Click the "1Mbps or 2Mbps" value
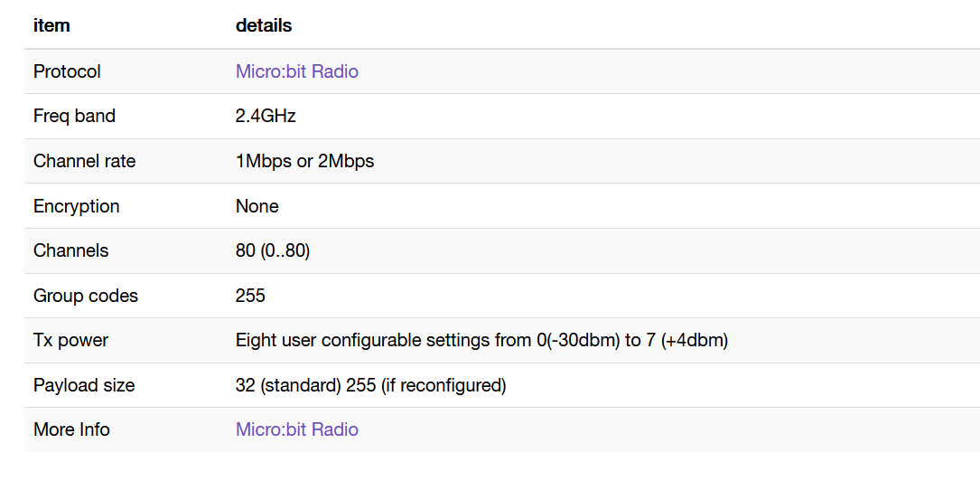Image resolution: width=980 pixels, height=481 pixels. [x=304, y=161]
